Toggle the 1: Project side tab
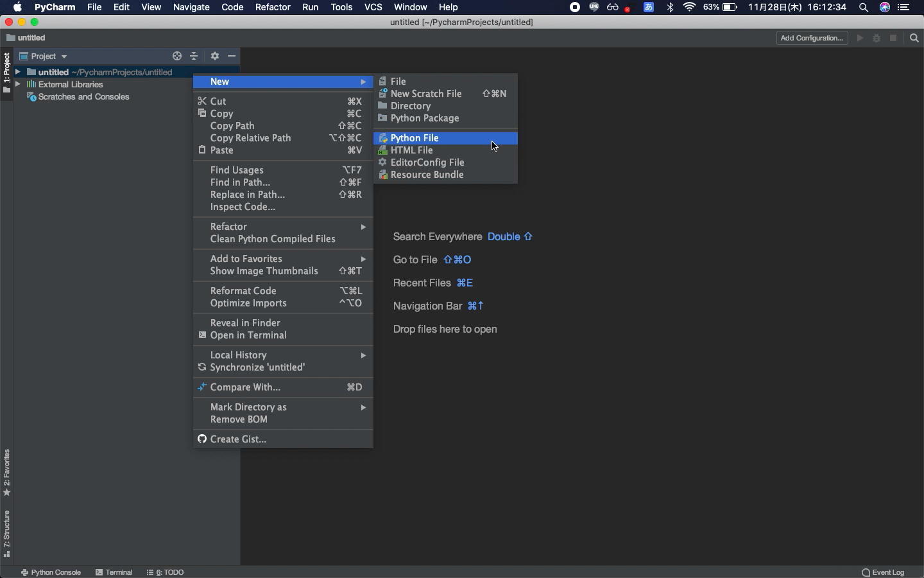 tap(6, 73)
